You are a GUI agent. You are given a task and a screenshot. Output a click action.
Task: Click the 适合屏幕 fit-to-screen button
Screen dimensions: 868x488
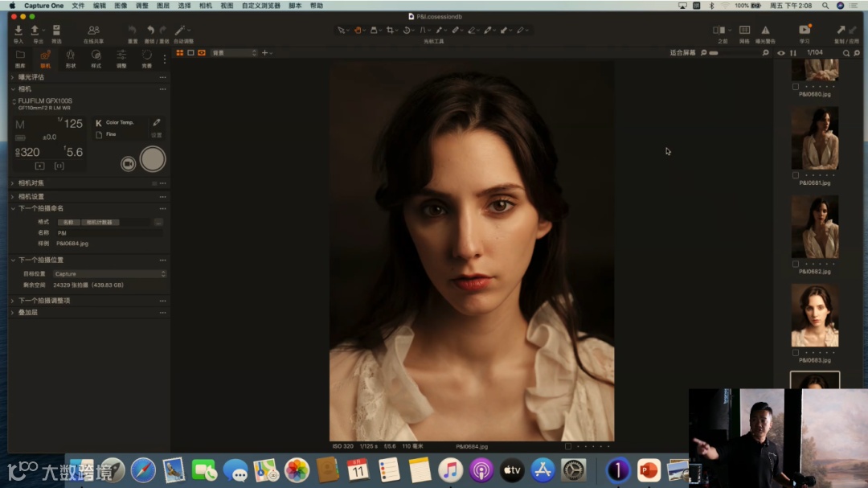click(x=682, y=53)
